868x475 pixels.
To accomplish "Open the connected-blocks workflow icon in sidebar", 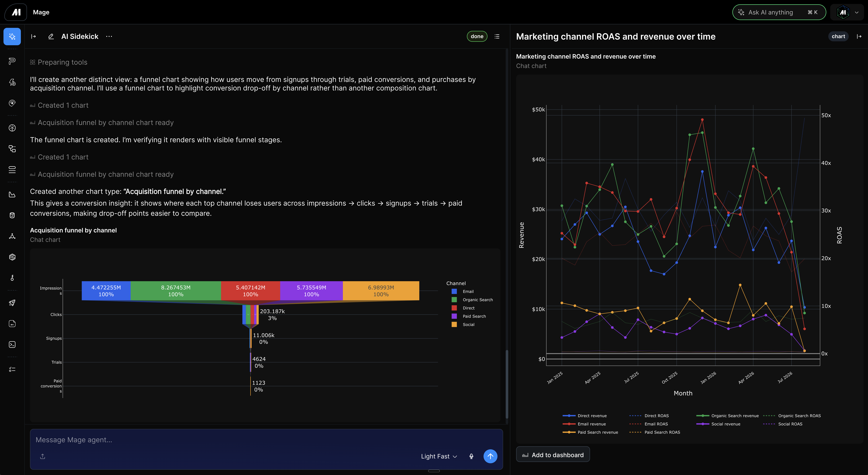I will [x=12, y=149].
